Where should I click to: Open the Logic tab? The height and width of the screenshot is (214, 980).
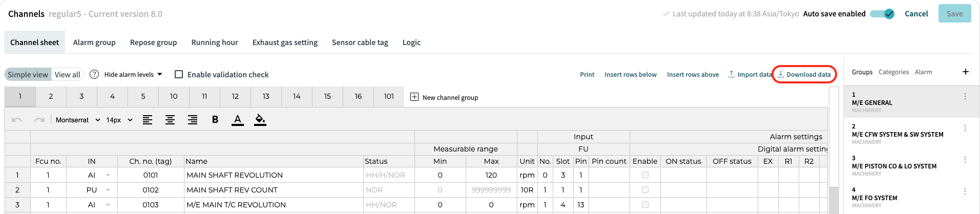pos(411,42)
